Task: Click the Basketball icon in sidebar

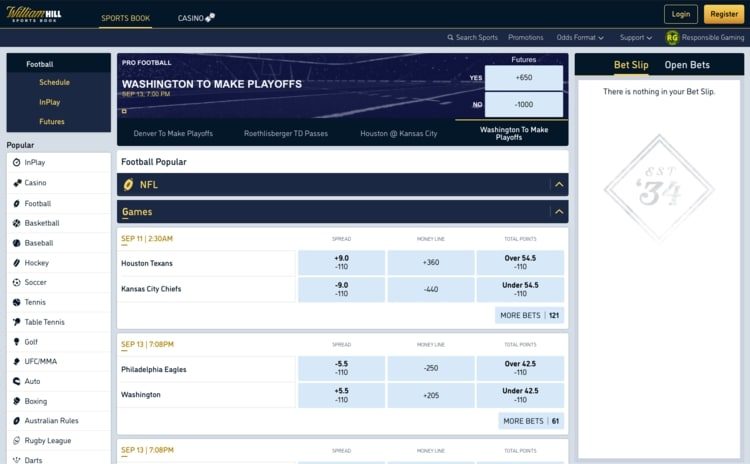Action: (16, 223)
